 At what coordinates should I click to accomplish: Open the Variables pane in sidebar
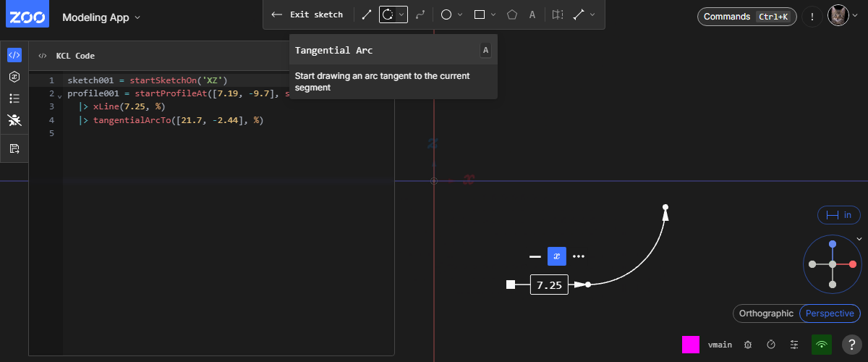tap(14, 77)
